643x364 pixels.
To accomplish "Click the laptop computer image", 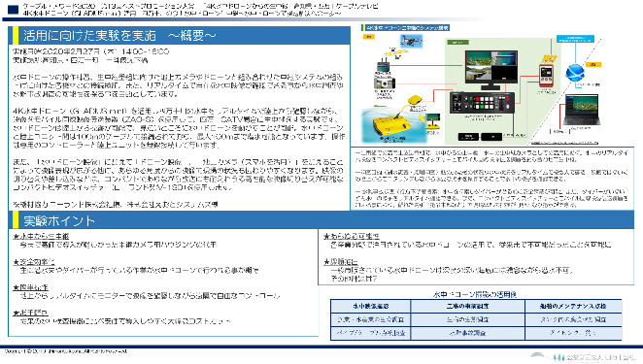I will point(582,110).
